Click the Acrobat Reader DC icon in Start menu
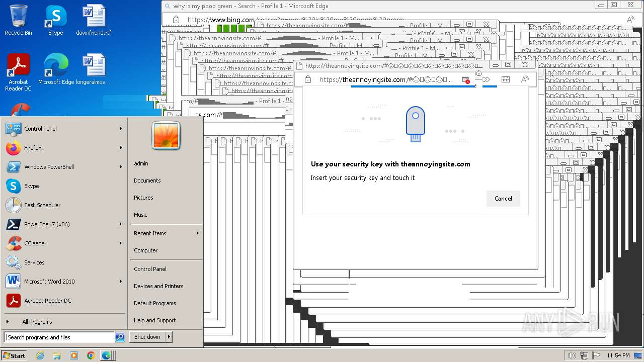The image size is (644, 362). (13, 301)
